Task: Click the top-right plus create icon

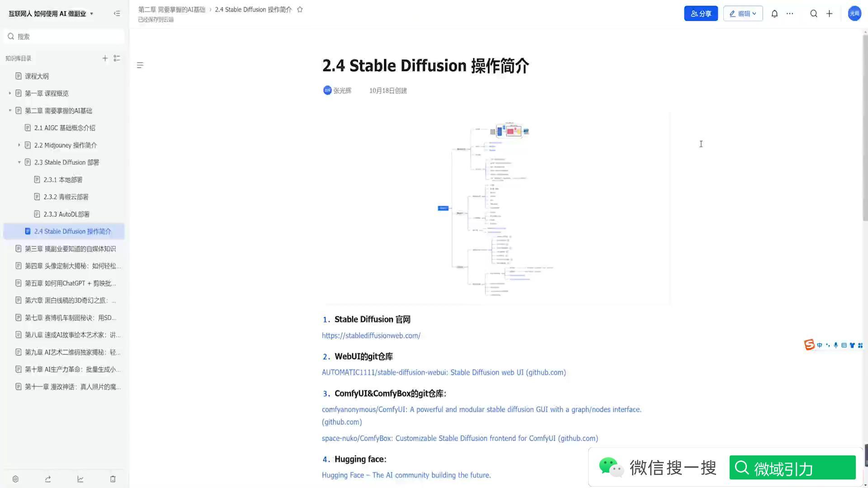Action: click(x=829, y=14)
